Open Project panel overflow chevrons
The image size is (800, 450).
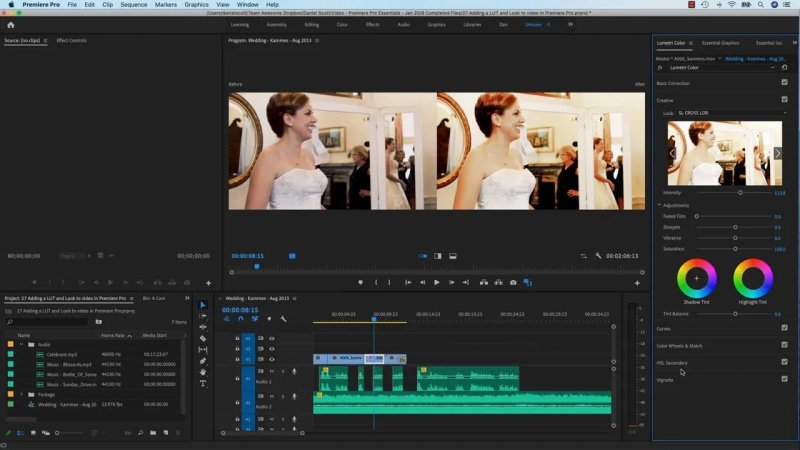[x=187, y=298]
